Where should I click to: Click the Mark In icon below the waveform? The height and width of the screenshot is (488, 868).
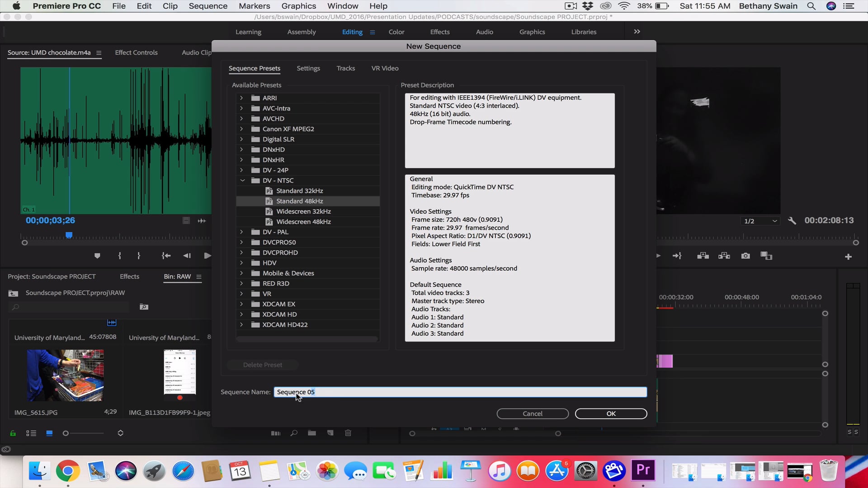coord(119,256)
